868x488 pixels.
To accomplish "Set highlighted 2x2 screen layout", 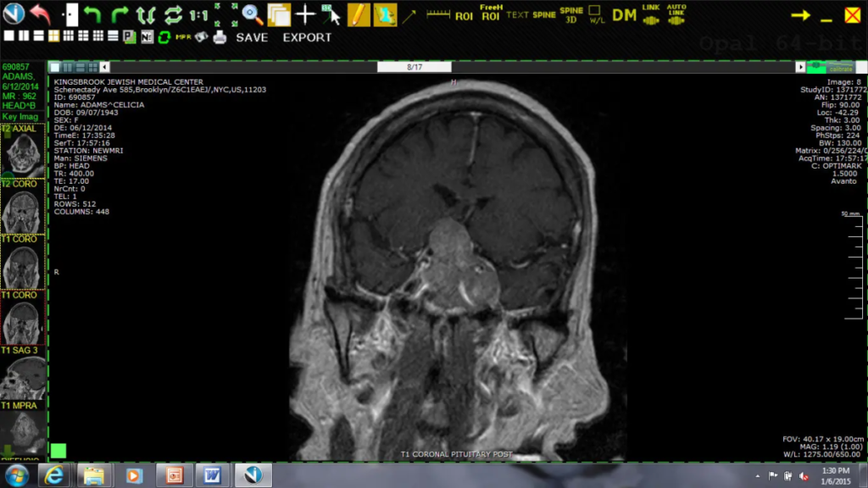I will pos(53,36).
